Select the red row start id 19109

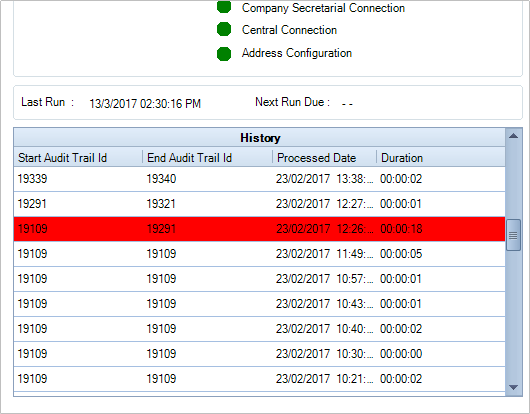tap(32, 229)
